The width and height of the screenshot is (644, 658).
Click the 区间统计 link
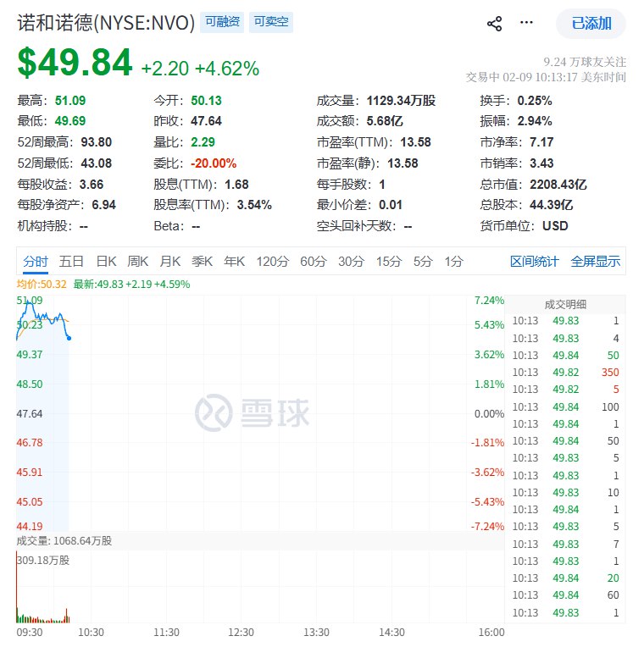coord(535,262)
